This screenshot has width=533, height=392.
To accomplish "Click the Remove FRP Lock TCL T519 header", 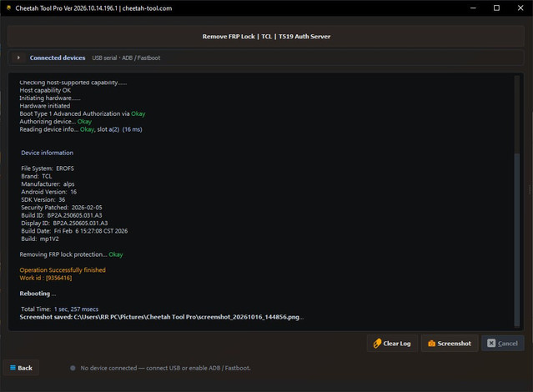I will (x=266, y=37).
